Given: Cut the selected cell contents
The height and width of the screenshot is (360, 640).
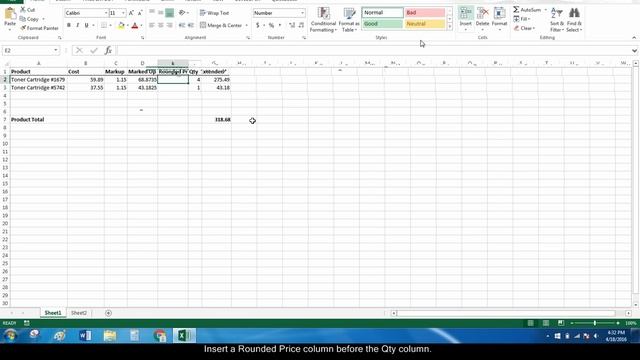Looking at the screenshot, I should pyautogui.click(x=27, y=9).
